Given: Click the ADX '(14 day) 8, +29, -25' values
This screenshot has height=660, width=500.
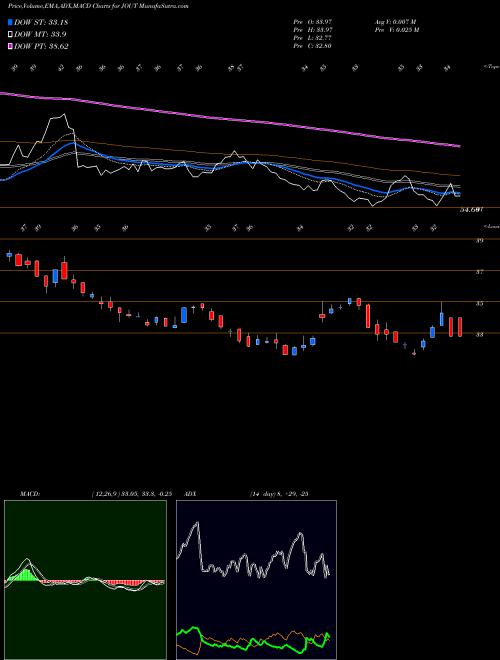Looking at the screenshot, I should click(279, 494).
